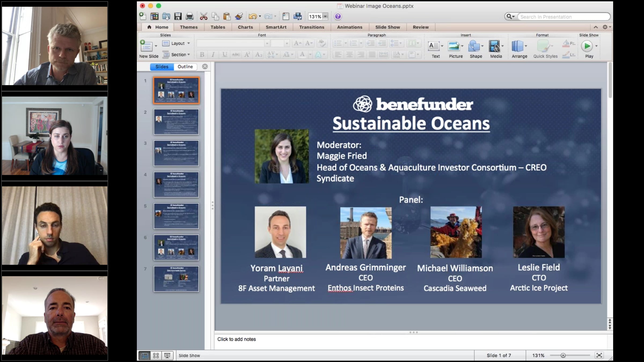Open the Animations ribbon tab
Viewport: 644px width, 362px height.
(349, 27)
